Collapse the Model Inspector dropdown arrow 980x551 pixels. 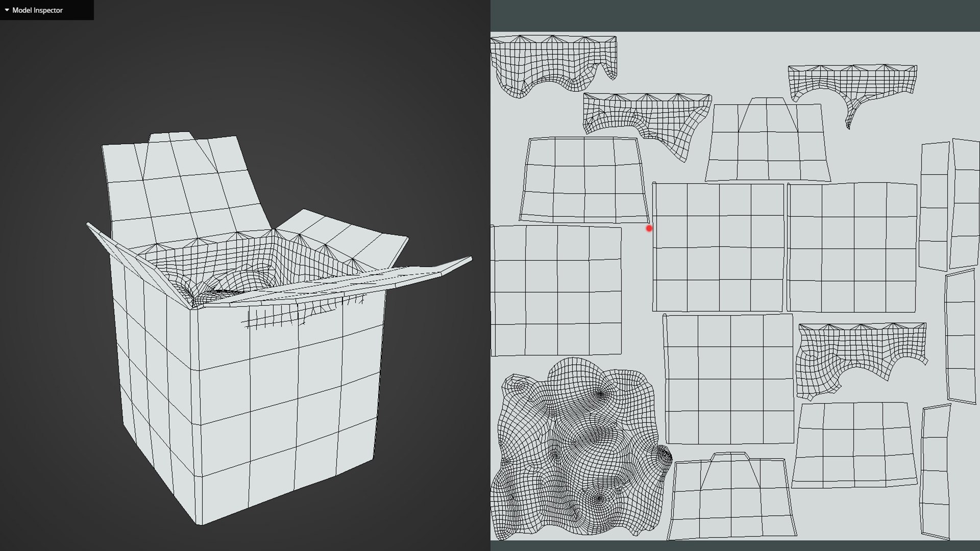[7, 10]
